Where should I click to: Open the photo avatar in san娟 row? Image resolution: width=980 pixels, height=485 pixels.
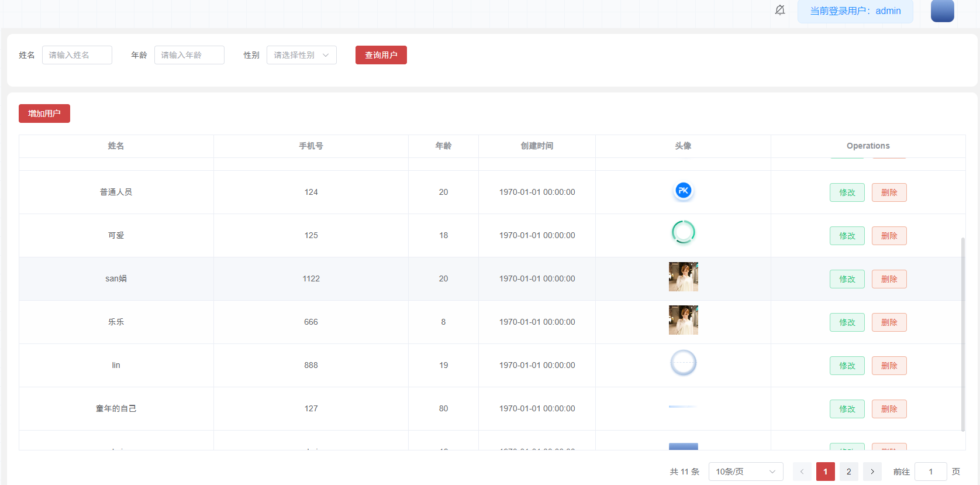pyautogui.click(x=684, y=277)
